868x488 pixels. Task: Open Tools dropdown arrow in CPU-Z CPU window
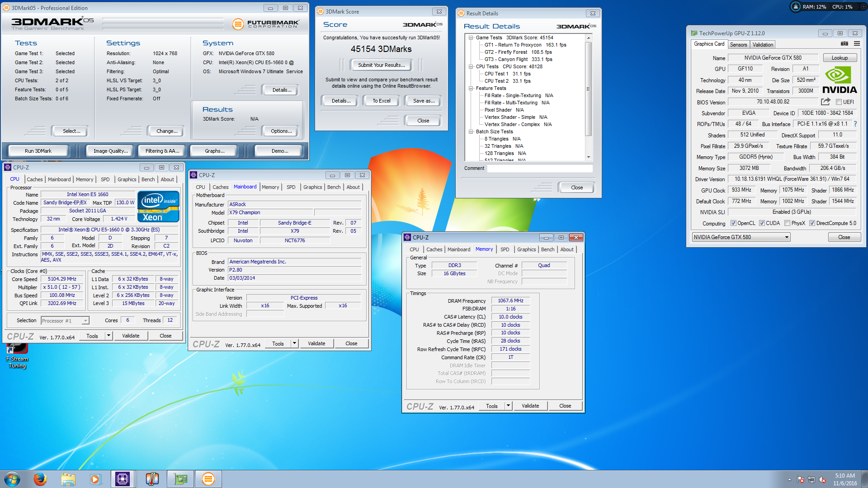click(x=108, y=336)
